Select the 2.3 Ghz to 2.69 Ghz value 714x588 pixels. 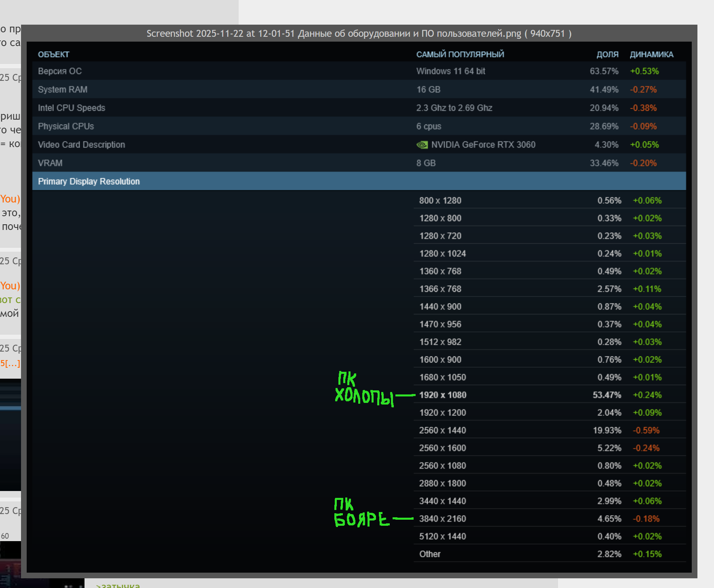point(454,108)
